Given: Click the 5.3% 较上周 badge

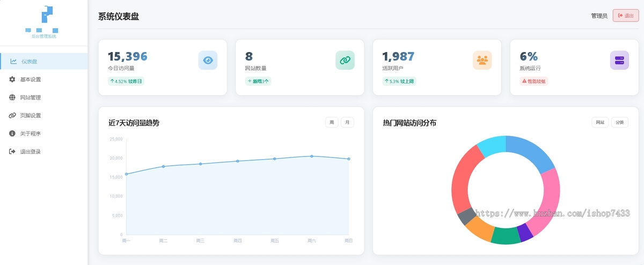Looking at the screenshot, I should (399, 81).
